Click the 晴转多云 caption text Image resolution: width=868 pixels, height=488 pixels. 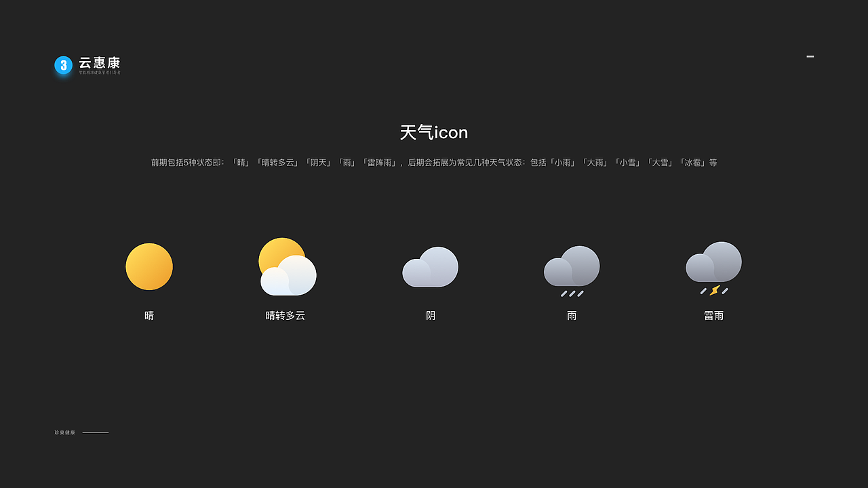coord(287,315)
